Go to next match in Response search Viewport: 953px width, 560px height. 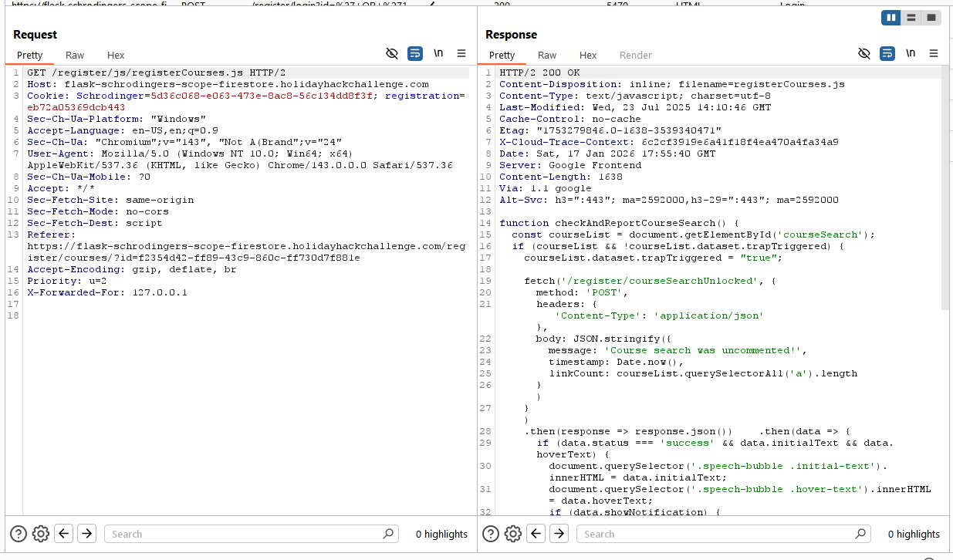[x=559, y=533]
